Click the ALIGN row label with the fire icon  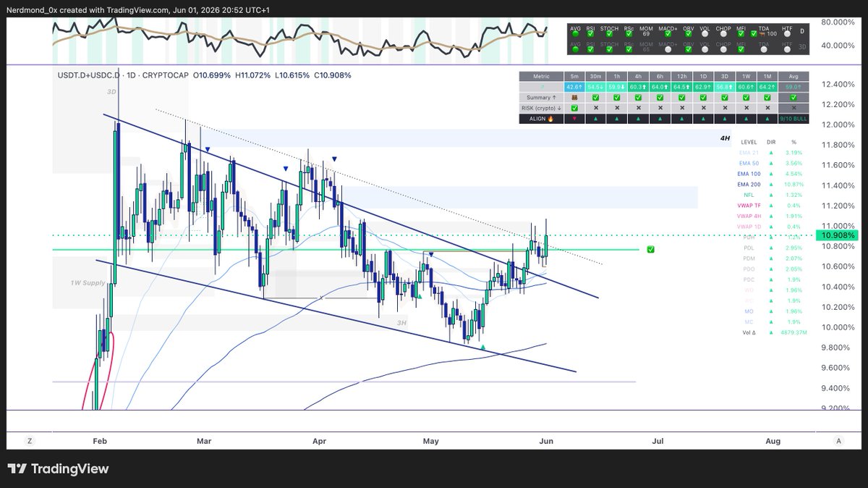[x=542, y=119]
